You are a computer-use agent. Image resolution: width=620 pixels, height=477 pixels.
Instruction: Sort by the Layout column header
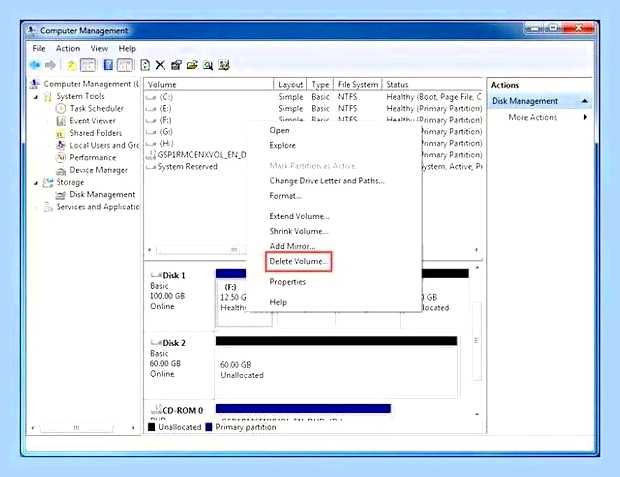point(290,85)
